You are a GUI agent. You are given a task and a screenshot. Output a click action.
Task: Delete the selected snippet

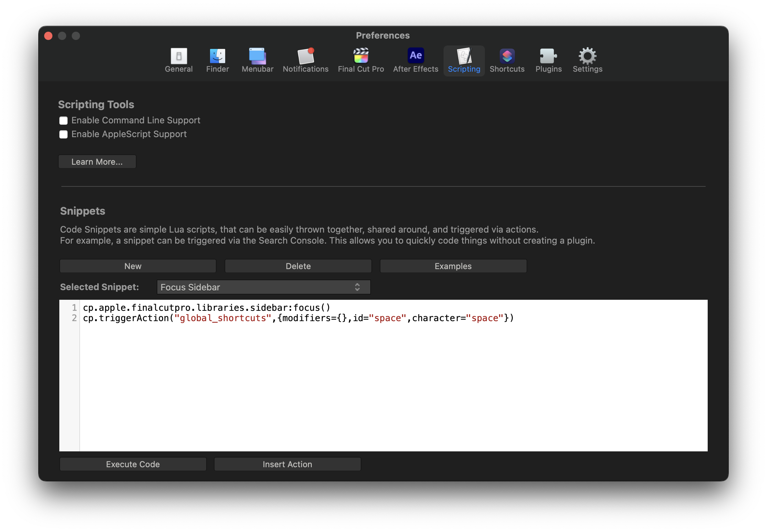298,266
